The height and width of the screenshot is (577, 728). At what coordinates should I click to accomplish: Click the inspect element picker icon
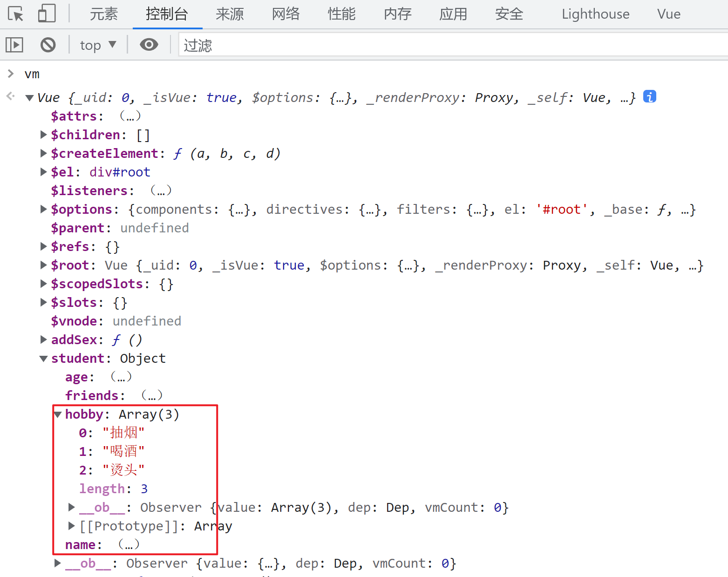pyautogui.click(x=15, y=14)
